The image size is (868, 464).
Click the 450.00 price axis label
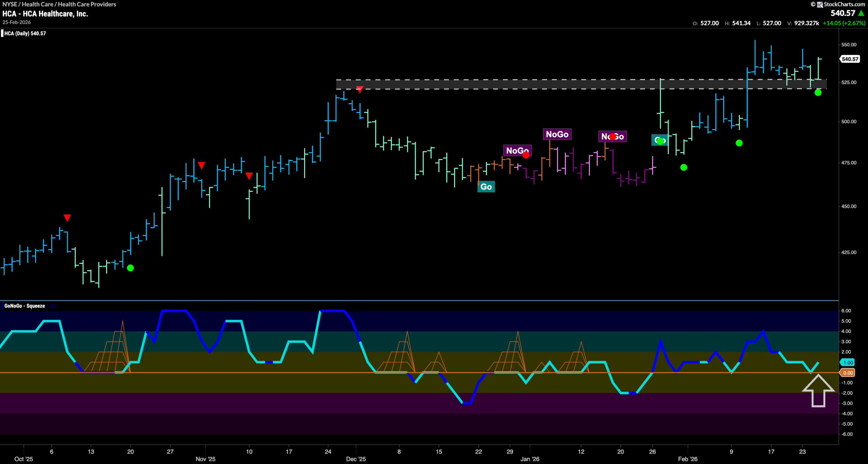point(849,206)
